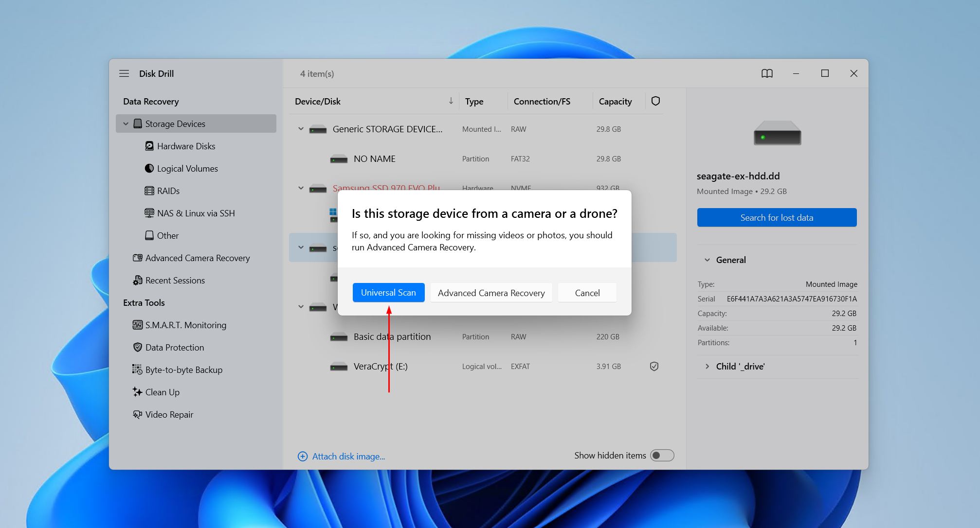
Task: Open NAS & Linux via SSH
Action: coord(196,213)
